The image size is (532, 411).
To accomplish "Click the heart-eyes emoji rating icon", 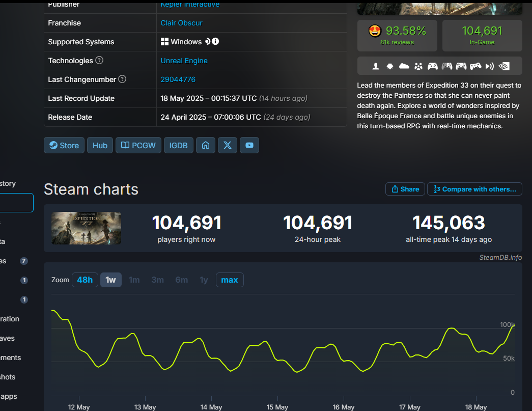I will (375, 31).
